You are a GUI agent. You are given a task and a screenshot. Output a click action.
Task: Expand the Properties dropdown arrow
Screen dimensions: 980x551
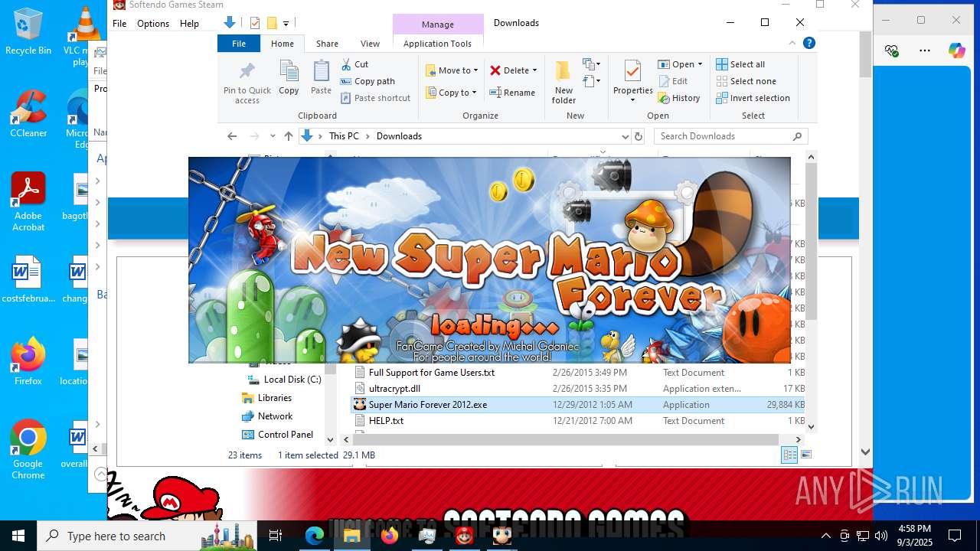click(632, 100)
